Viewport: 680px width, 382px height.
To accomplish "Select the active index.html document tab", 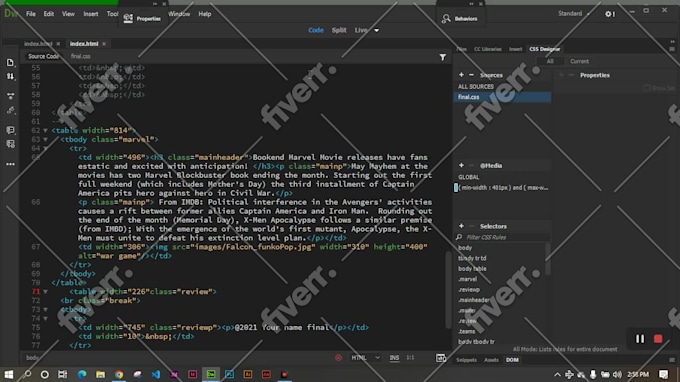I will (x=84, y=44).
